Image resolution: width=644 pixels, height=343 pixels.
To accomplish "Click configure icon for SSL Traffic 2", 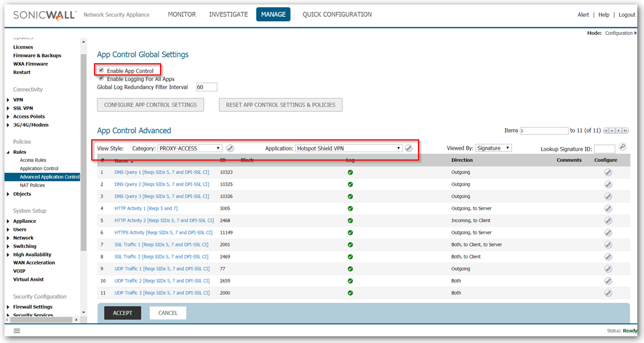I will click(x=608, y=257).
